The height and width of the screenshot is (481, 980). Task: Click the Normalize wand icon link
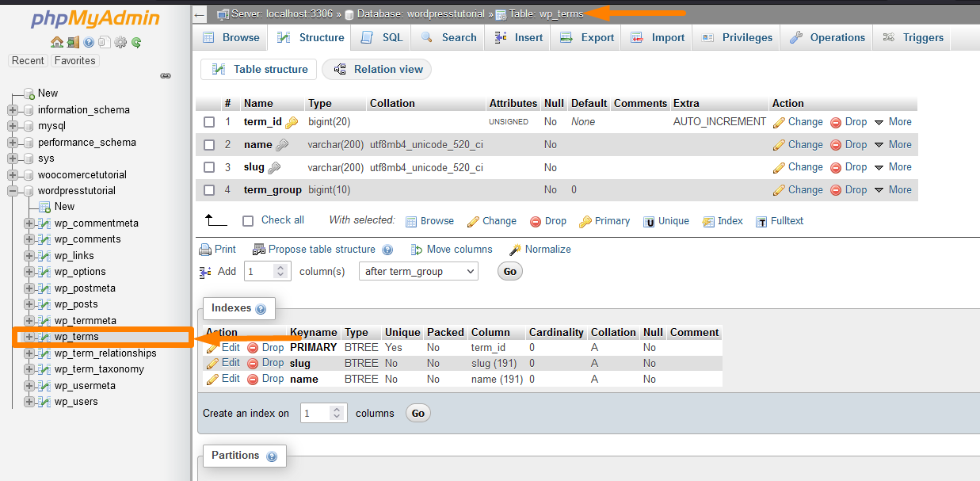click(x=540, y=249)
